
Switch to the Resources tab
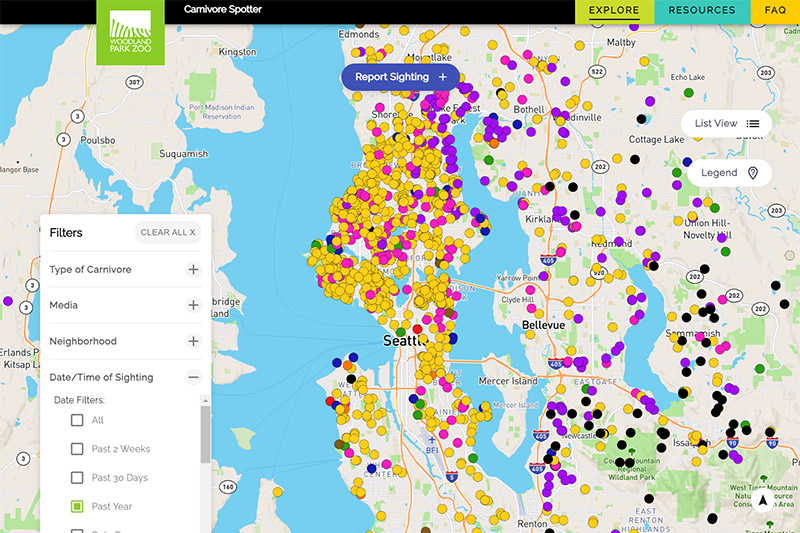702,11
